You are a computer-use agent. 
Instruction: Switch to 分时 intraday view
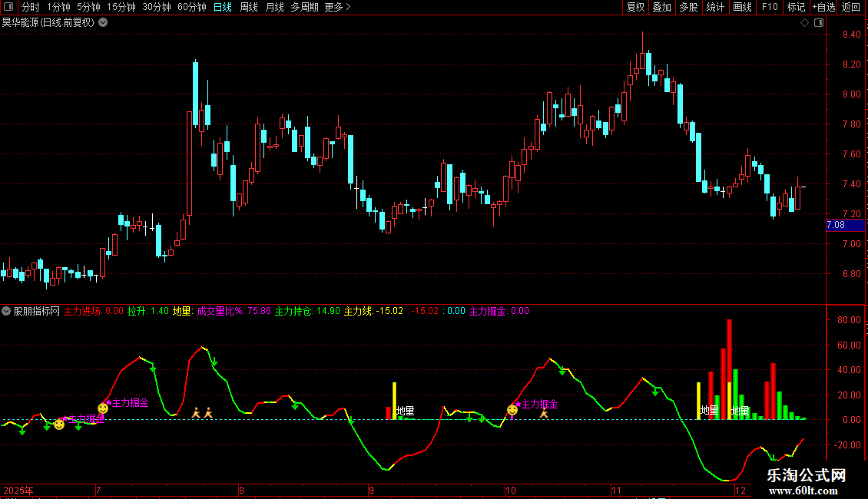pos(31,7)
